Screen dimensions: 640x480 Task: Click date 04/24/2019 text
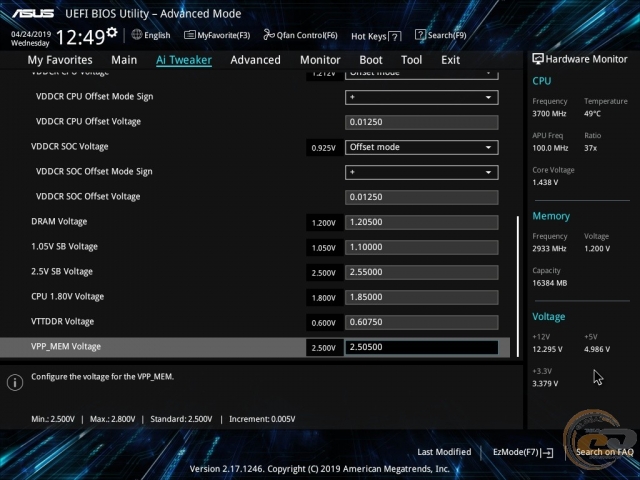tap(31, 34)
